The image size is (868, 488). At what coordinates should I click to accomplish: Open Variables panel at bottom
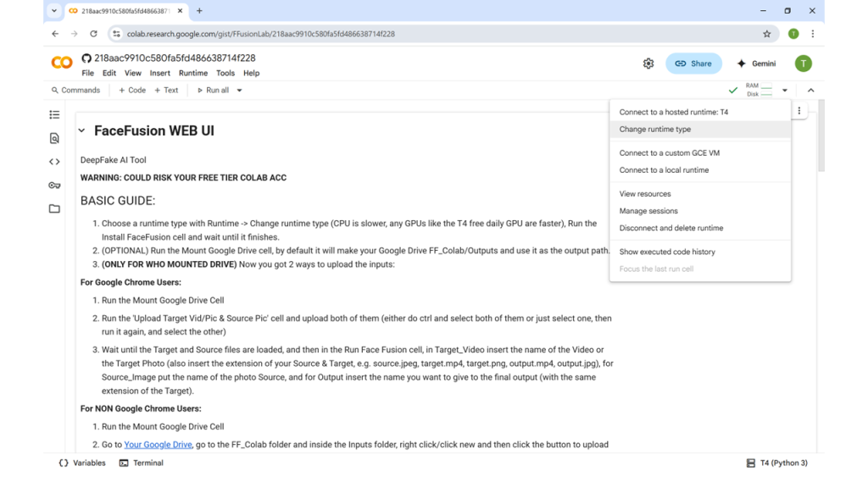82,463
